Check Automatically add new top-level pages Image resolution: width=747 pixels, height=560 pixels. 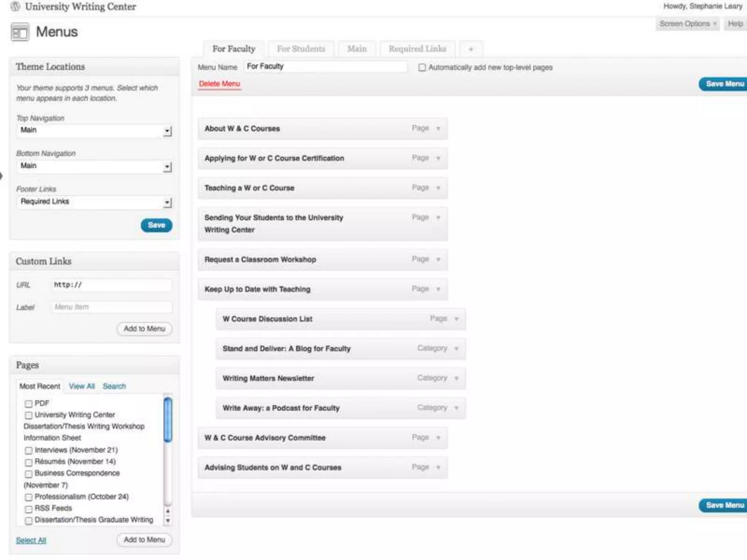(422, 67)
